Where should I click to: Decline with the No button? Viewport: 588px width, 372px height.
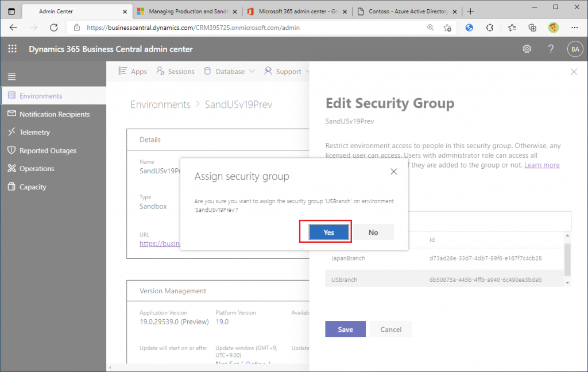click(x=373, y=232)
